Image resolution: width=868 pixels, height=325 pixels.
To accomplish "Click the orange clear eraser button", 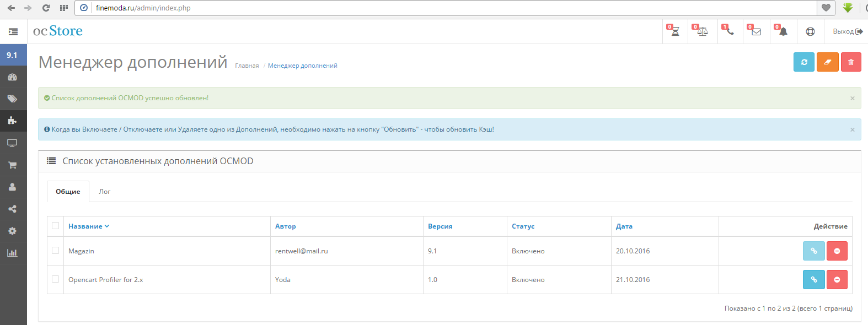I will coord(827,62).
